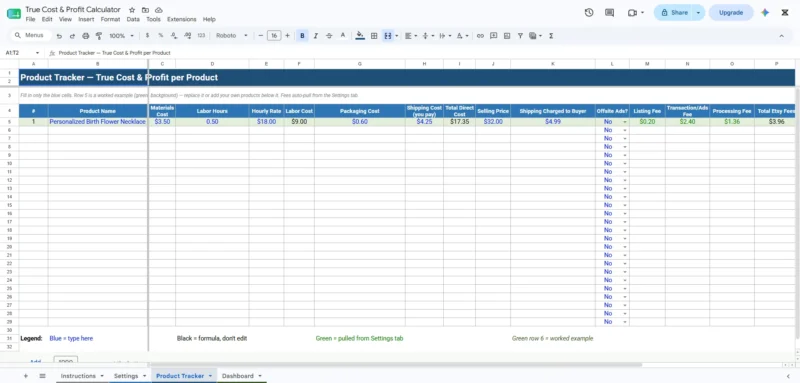Insert a chart

pos(507,36)
